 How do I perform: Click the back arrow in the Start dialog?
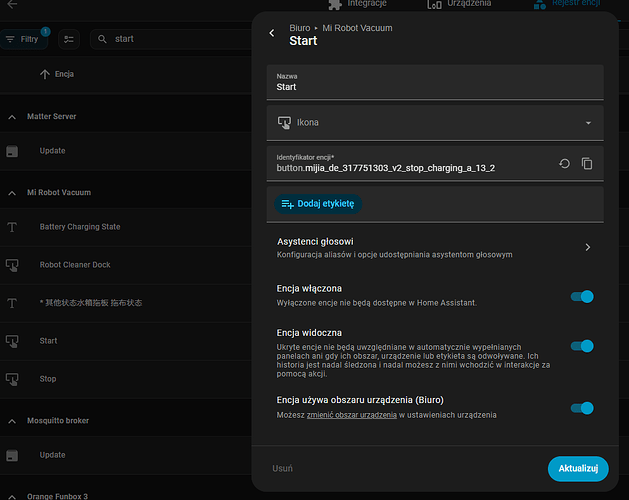tap(272, 34)
